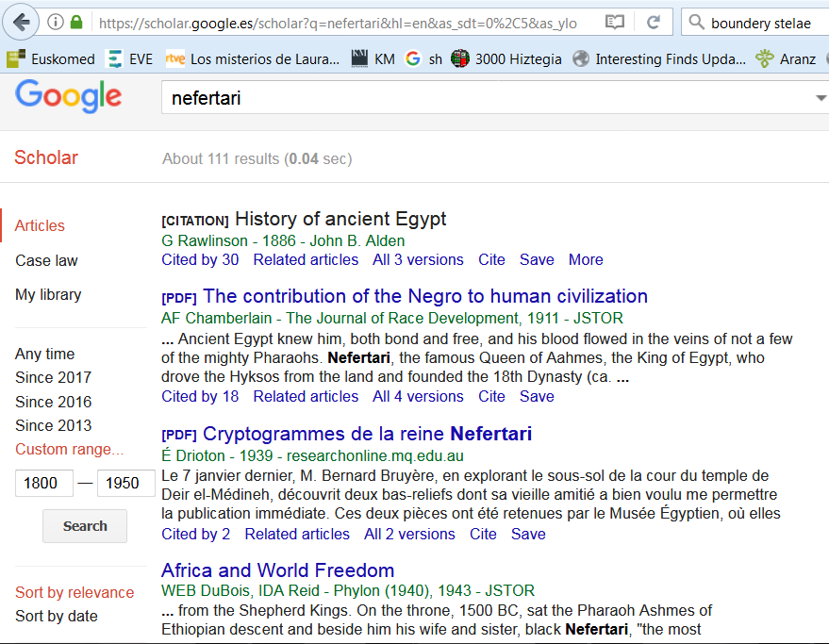Select Case law in the sidebar

[x=46, y=260]
